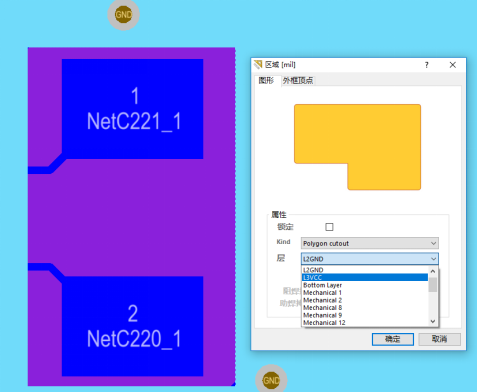Switch to the 外框顶点 tab
The height and width of the screenshot is (392, 478).
(298, 80)
